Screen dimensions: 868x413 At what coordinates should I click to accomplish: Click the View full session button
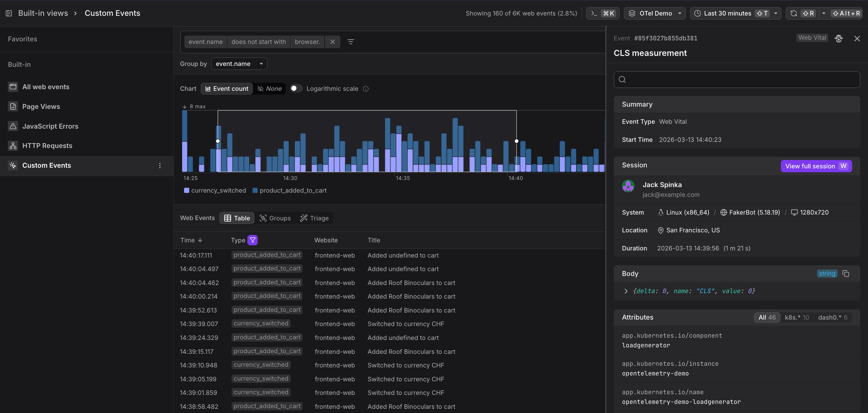pyautogui.click(x=816, y=166)
